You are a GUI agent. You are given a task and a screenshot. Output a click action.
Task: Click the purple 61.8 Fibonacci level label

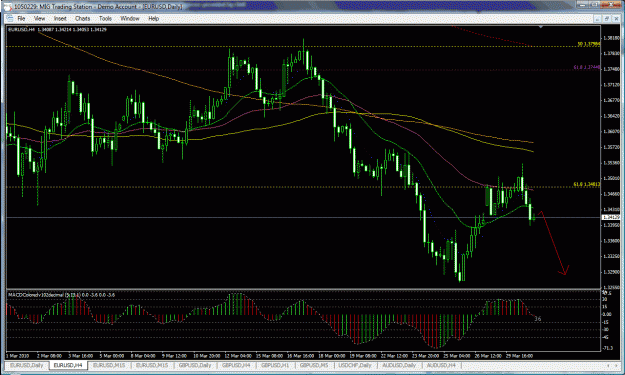(x=586, y=67)
